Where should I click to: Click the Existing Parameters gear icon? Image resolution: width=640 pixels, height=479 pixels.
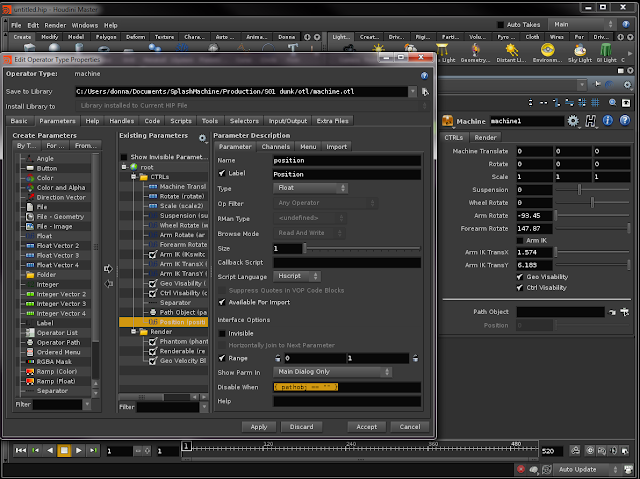tap(202, 138)
